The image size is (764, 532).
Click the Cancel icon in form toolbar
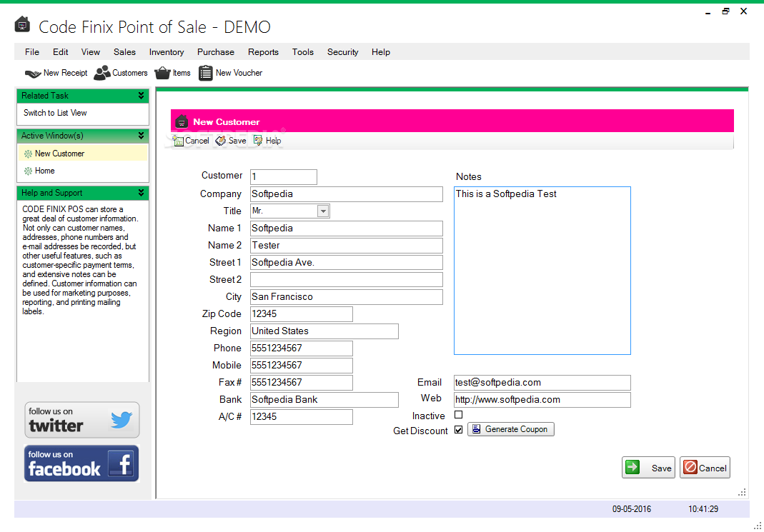click(178, 141)
